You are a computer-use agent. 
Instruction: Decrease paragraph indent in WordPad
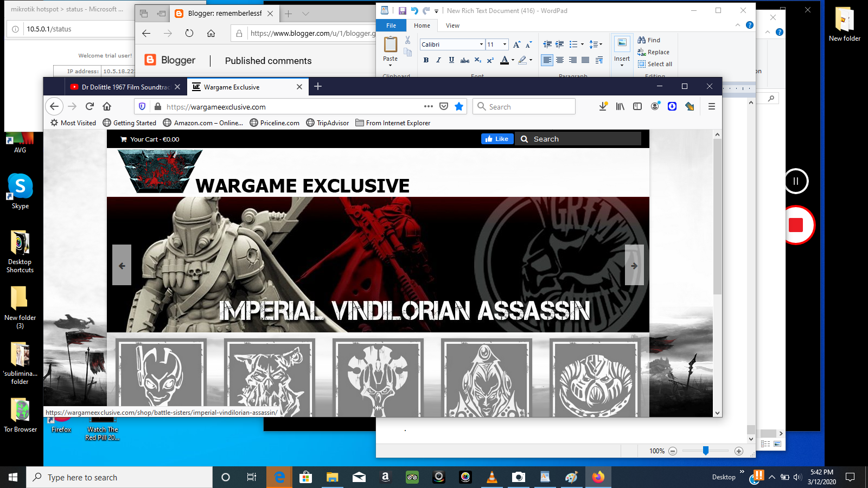click(547, 44)
